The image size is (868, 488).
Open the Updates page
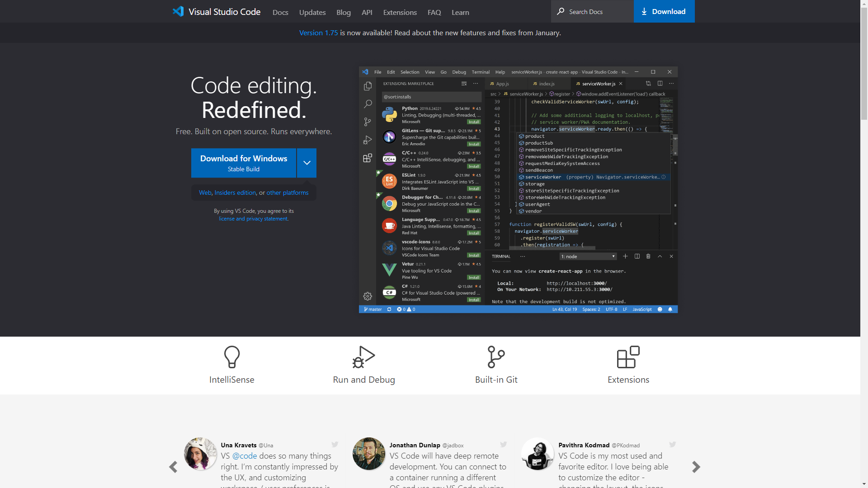312,12
